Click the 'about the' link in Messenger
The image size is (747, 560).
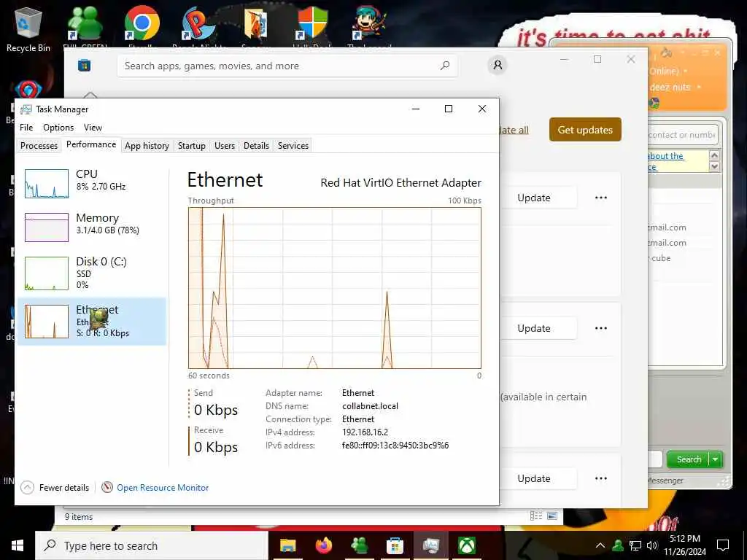click(666, 156)
